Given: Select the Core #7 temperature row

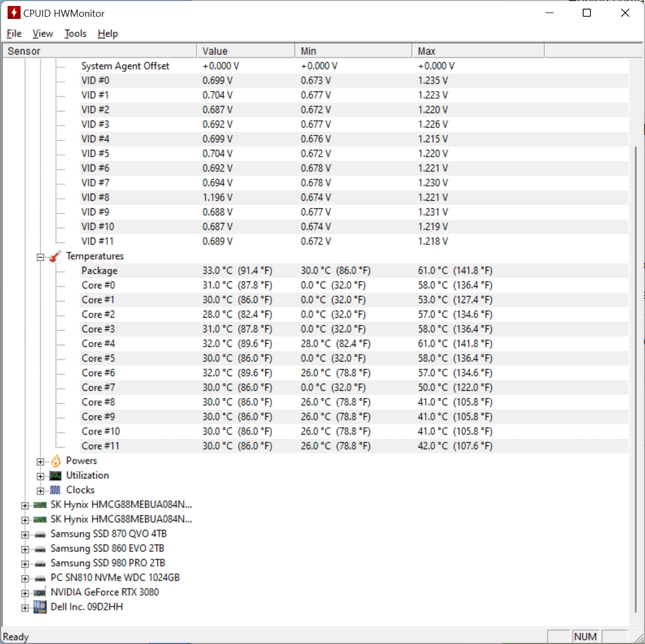Looking at the screenshot, I should 354,387.
